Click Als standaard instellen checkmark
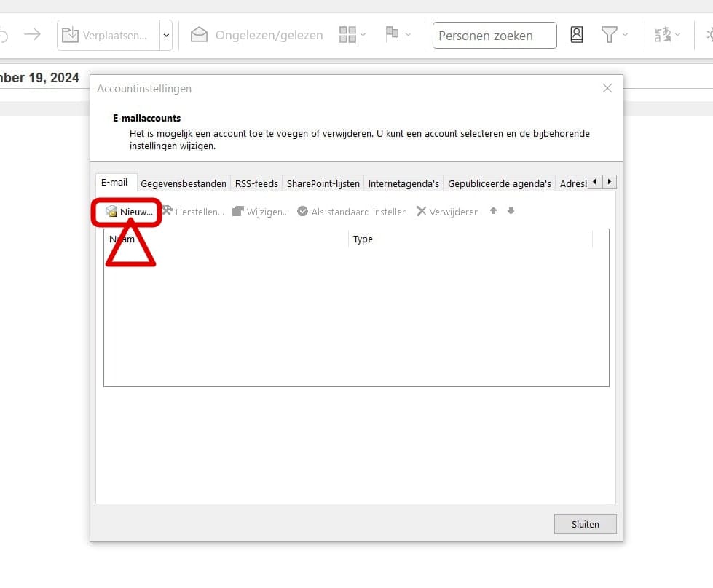Viewport: 713px width, 588px height. click(x=302, y=211)
